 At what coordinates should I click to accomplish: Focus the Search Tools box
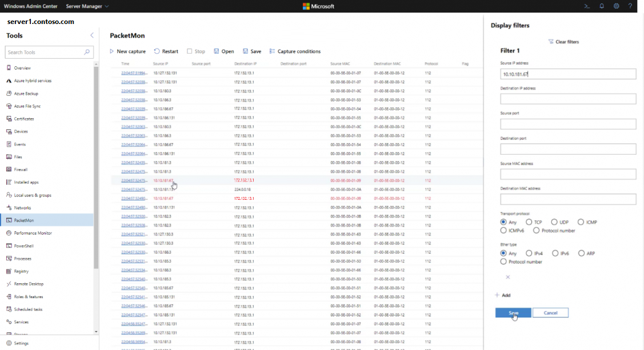click(49, 52)
